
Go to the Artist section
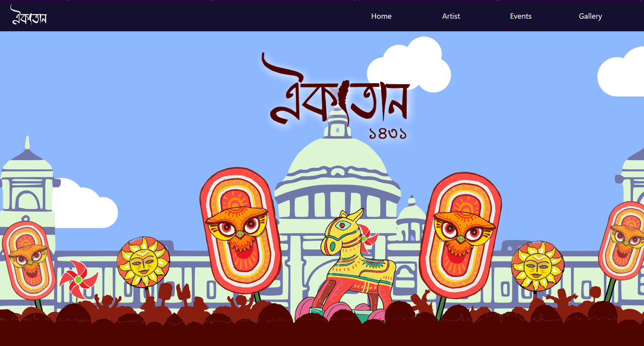[x=451, y=16]
